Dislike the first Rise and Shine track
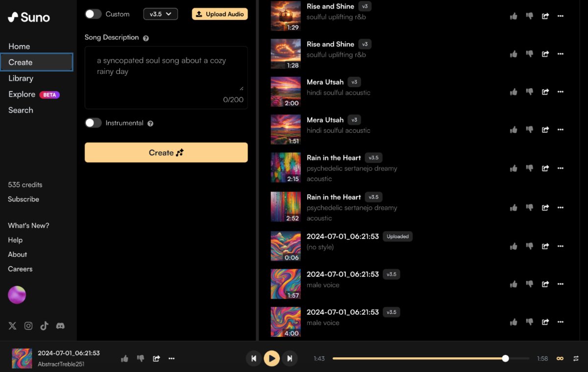The height and width of the screenshot is (372, 588). point(529,16)
